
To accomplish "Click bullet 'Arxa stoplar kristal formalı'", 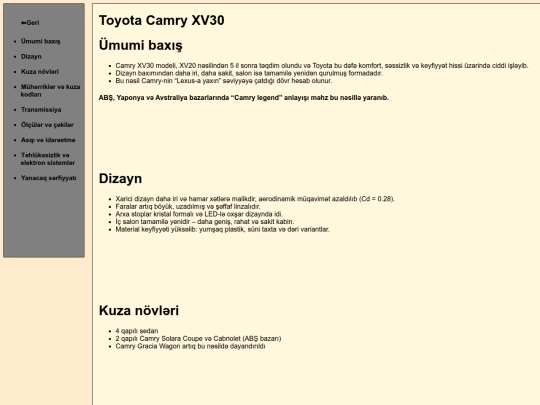I will tap(199, 214).
